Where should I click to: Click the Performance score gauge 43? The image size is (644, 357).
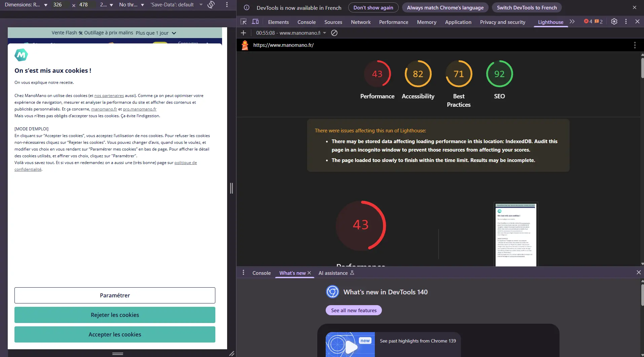(377, 74)
